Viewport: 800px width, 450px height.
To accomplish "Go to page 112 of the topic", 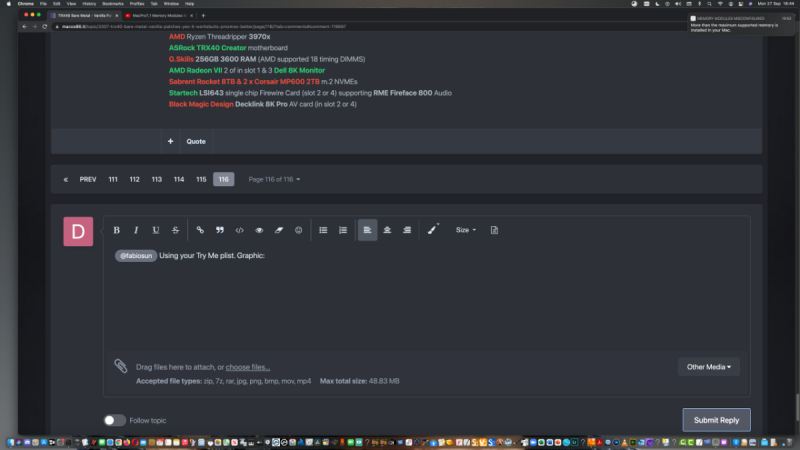I will pyautogui.click(x=134, y=179).
